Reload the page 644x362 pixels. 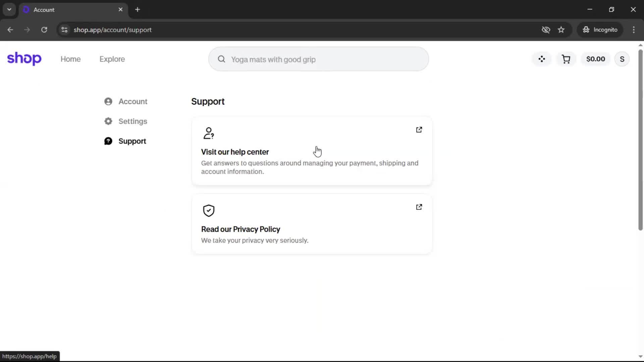pyautogui.click(x=44, y=30)
